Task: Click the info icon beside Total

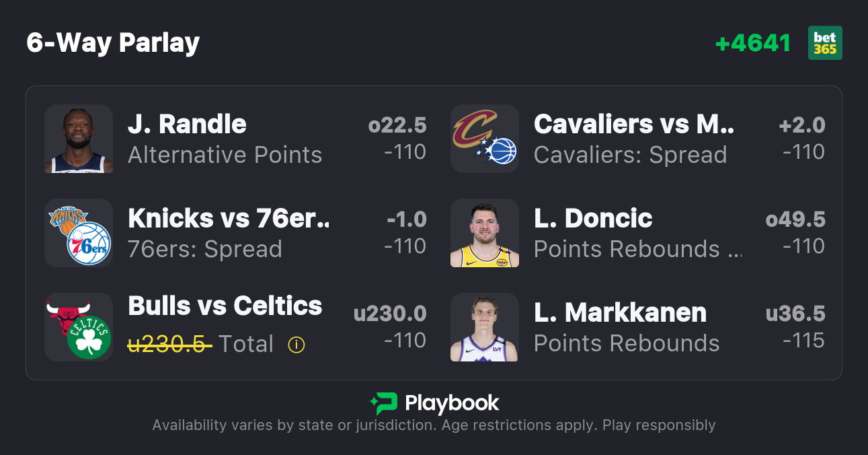Action: (297, 345)
